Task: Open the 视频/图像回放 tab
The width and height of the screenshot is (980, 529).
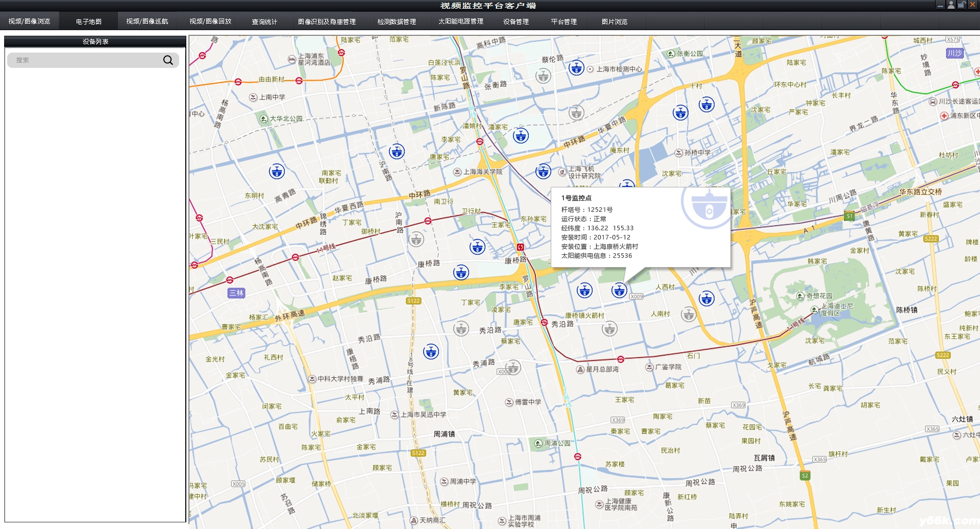Action: (x=210, y=21)
